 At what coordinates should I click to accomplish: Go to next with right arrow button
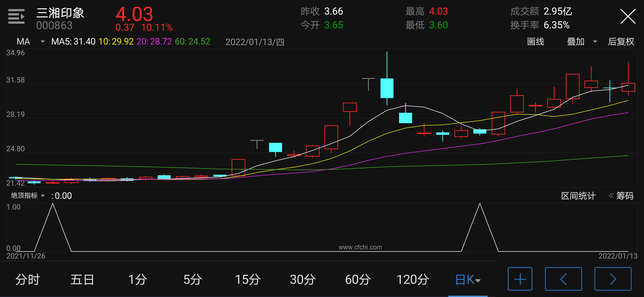(613, 279)
